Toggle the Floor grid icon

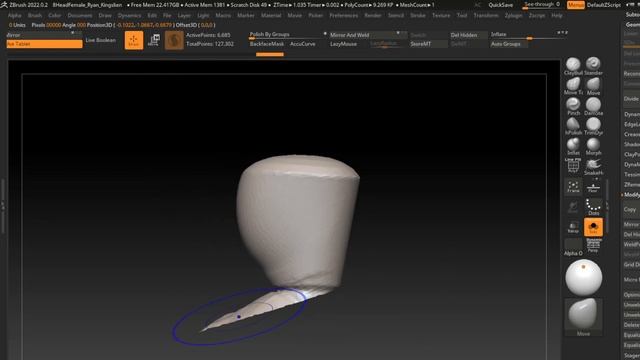point(593,187)
